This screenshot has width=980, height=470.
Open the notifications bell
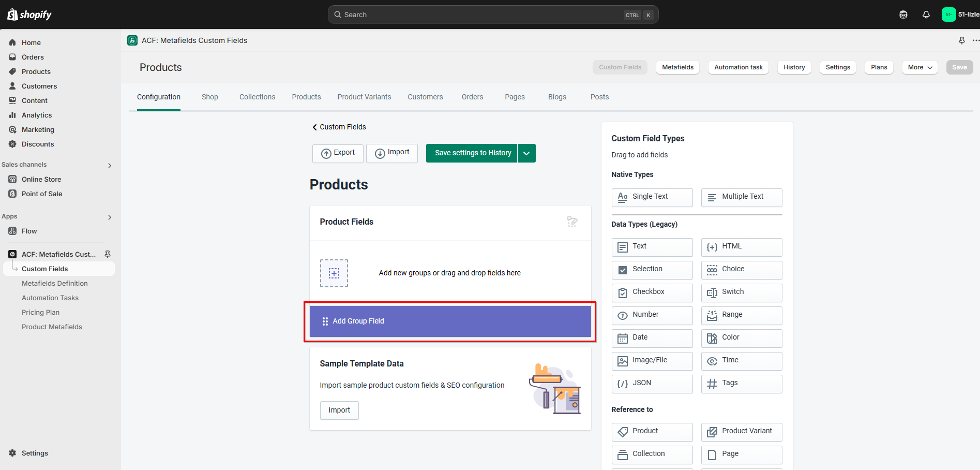[926, 14]
